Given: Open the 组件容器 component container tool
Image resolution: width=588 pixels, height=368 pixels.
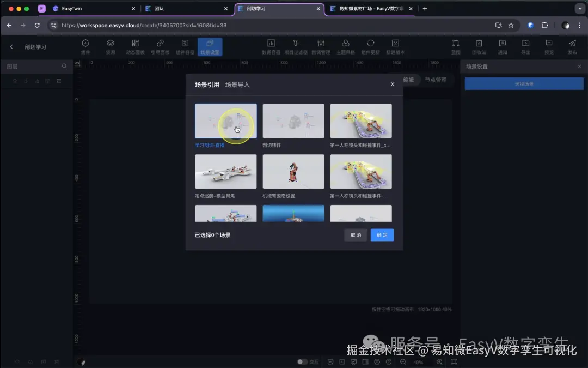Looking at the screenshot, I should pyautogui.click(x=185, y=46).
